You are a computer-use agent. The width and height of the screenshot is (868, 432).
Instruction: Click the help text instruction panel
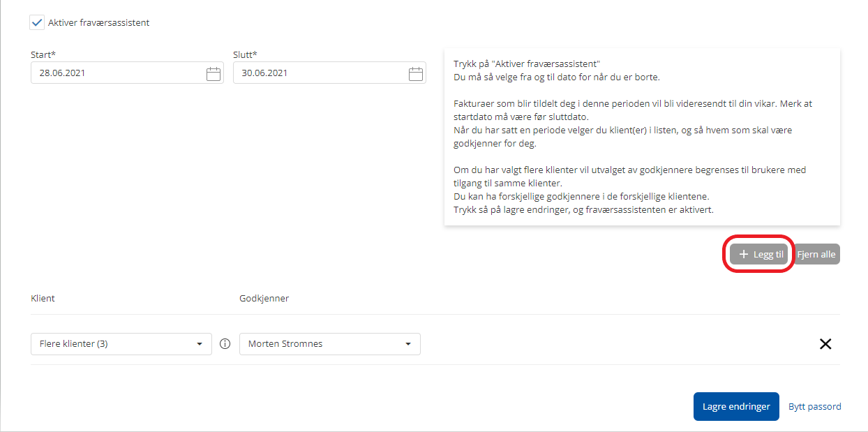(x=641, y=137)
